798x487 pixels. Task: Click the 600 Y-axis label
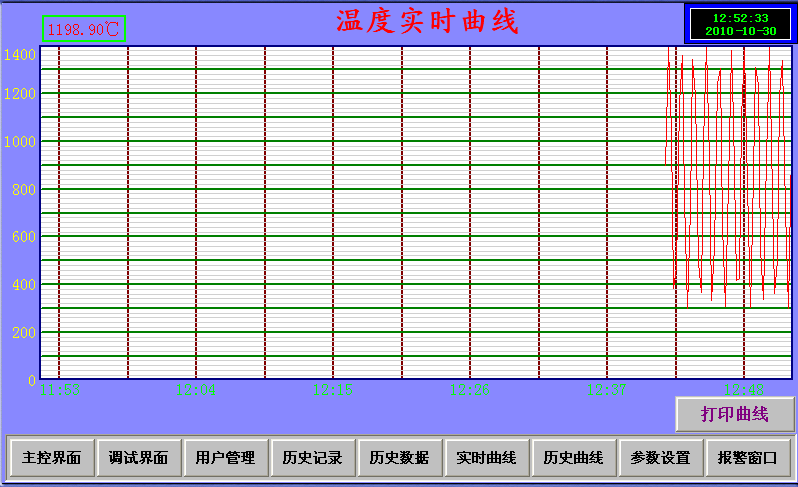click(x=24, y=237)
